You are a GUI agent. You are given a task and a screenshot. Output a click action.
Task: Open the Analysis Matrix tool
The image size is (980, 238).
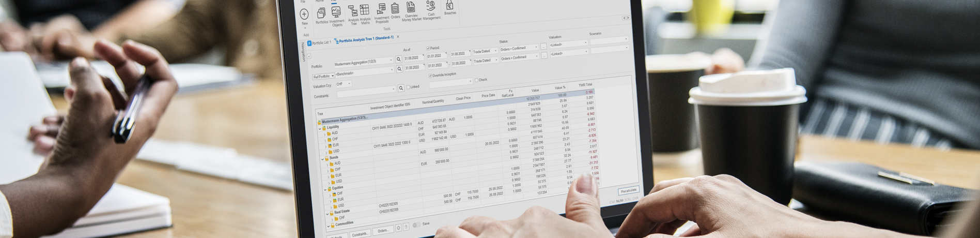pos(365,10)
